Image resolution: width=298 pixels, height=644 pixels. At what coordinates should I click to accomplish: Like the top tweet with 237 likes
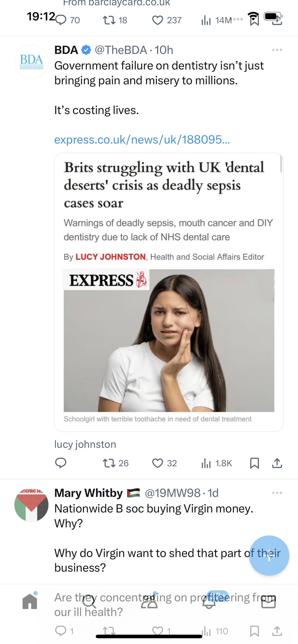(x=167, y=20)
